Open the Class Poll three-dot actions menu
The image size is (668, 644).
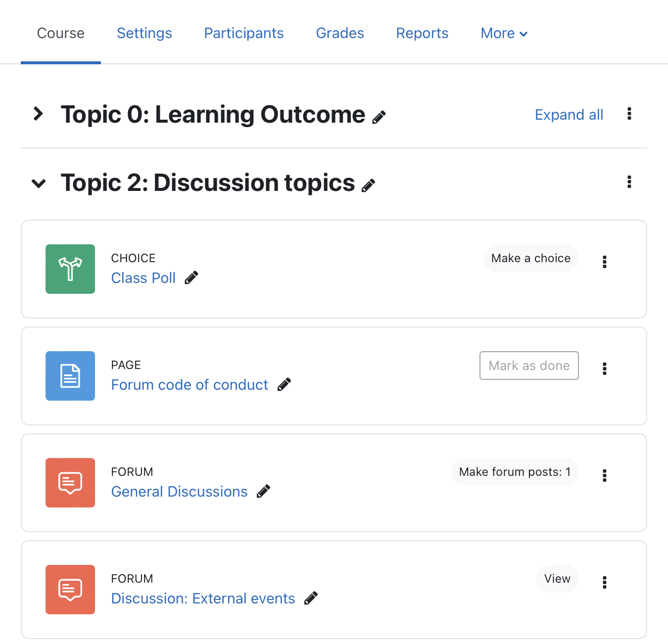click(605, 262)
